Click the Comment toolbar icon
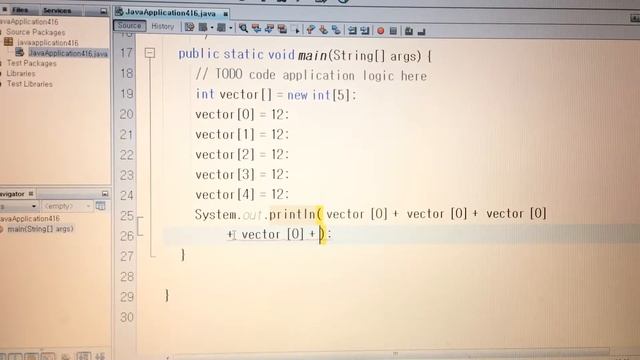 point(409,31)
